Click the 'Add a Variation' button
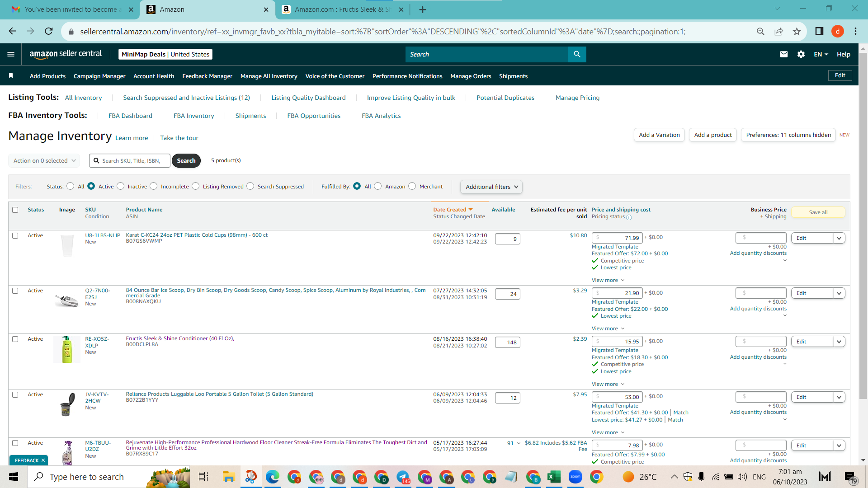The height and width of the screenshot is (488, 868). (x=659, y=135)
